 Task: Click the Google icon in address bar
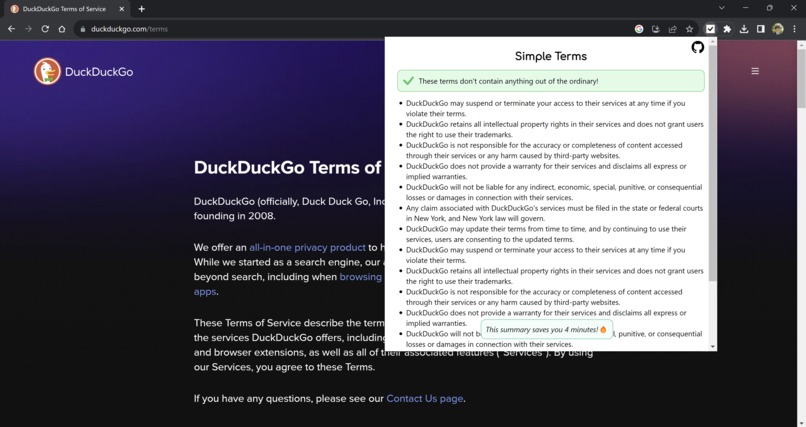(639, 29)
